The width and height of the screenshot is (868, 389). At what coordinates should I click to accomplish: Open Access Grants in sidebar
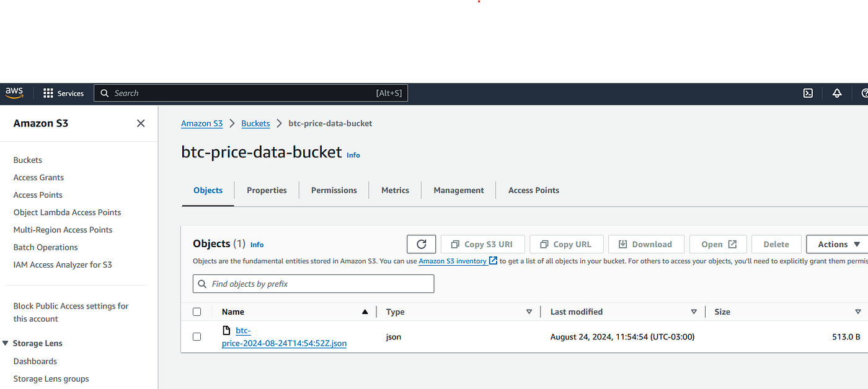[38, 177]
